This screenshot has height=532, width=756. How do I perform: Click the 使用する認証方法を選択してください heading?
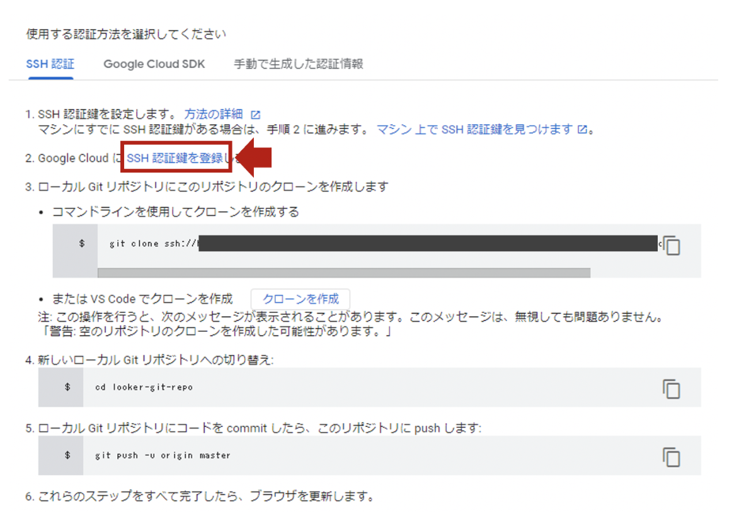[x=126, y=34]
